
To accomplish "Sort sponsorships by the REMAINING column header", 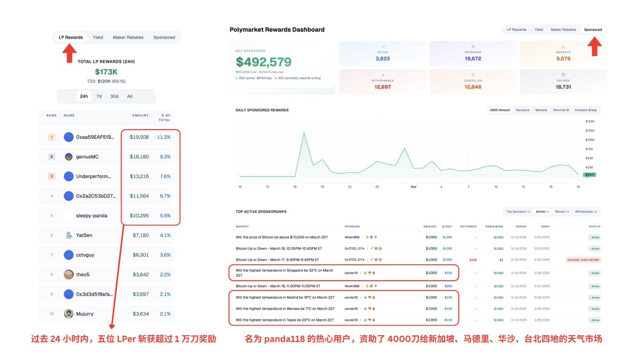I will [x=494, y=226].
